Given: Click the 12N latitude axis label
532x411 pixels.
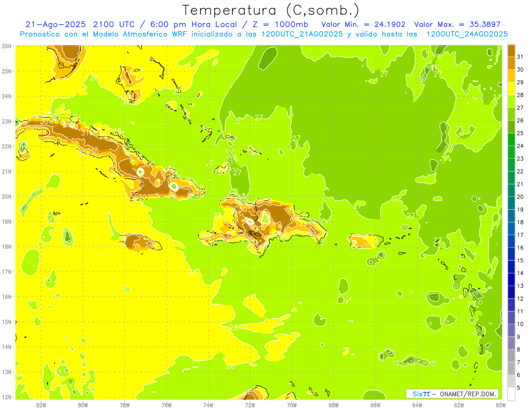Looking at the screenshot, I should coord(6,397).
